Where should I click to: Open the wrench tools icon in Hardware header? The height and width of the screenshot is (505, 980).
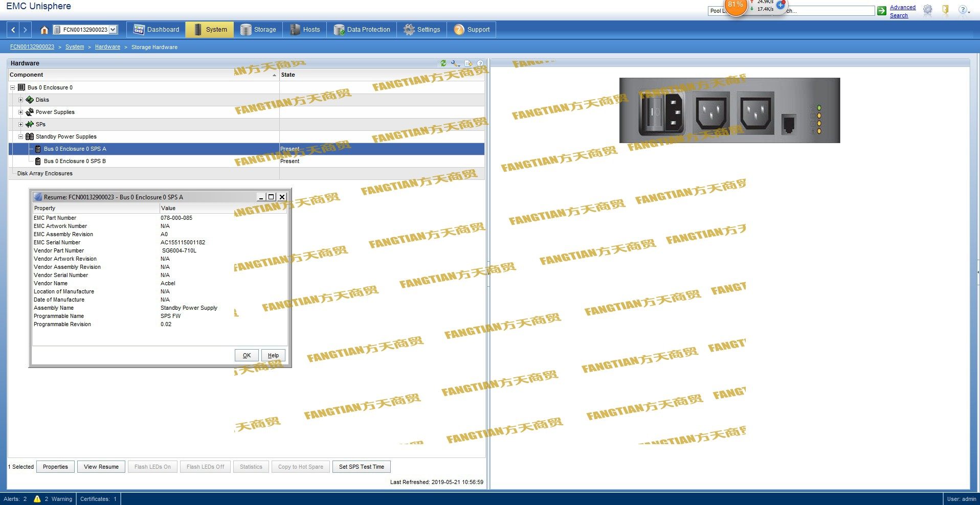point(455,63)
